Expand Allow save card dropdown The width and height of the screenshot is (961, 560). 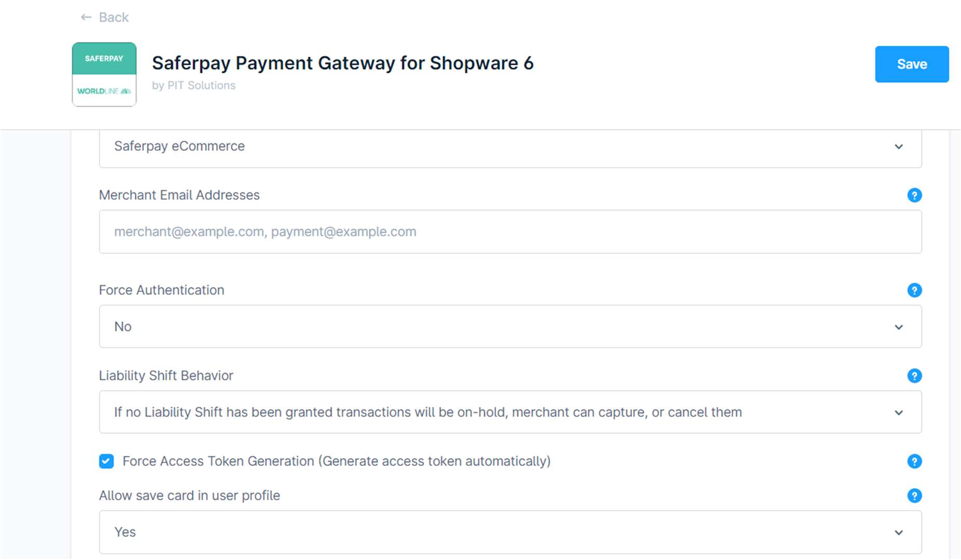[x=509, y=532]
